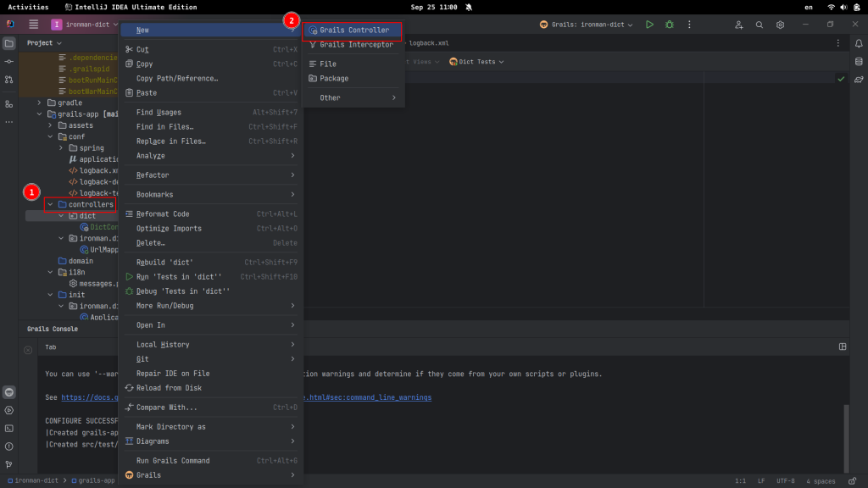The width and height of the screenshot is (868, 488).
Task: Open the Local History submenu
Action: click(x=211, y=344)
